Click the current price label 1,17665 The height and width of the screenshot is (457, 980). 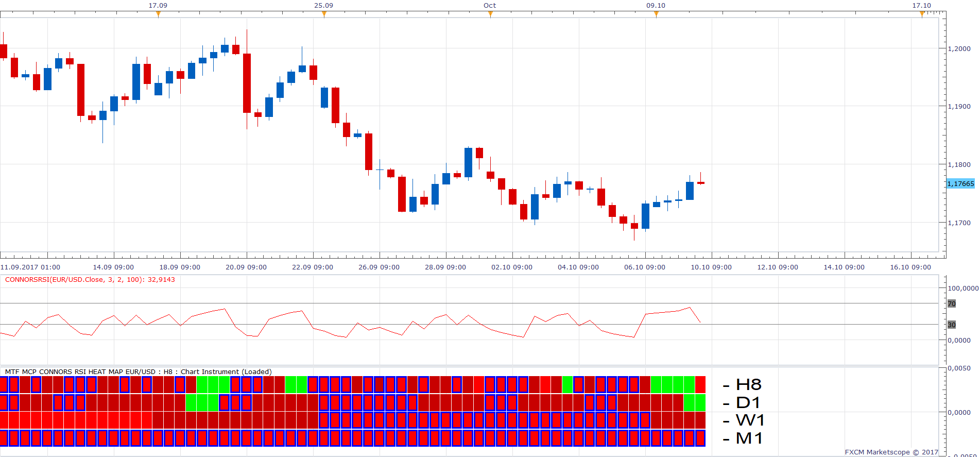tap(960, 183)
